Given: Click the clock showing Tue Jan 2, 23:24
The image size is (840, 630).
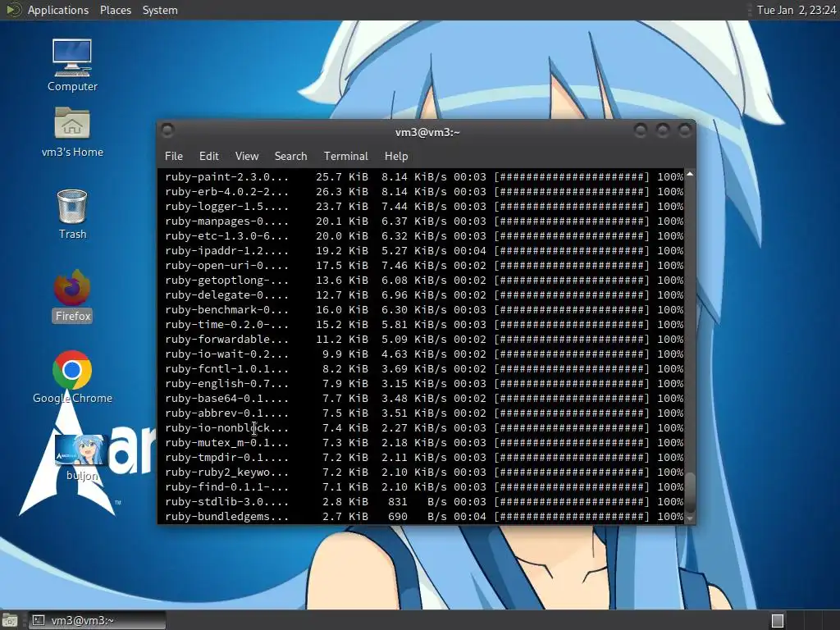Looking at the screenshot, I should click(796, 10).
